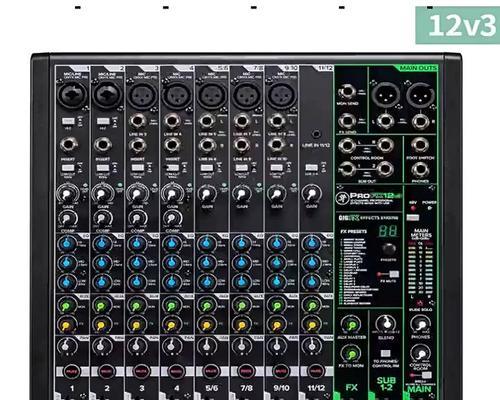
Task: Click channel 11/12 PAN knob
Action: point(311,347)
